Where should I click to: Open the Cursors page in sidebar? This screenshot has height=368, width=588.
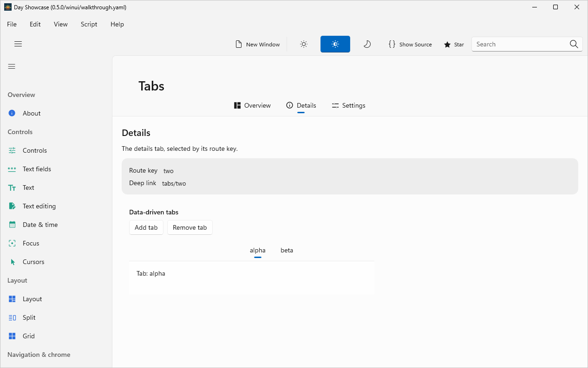56,262
